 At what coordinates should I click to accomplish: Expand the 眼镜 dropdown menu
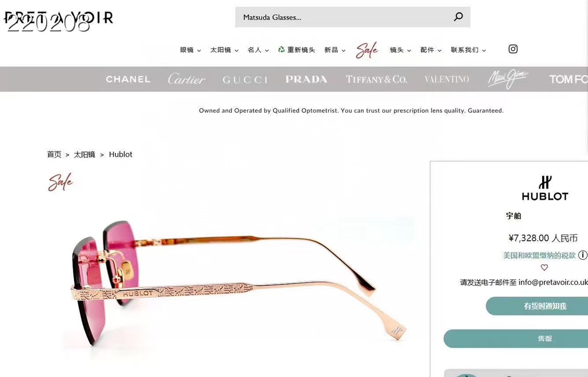pos(191,50)
